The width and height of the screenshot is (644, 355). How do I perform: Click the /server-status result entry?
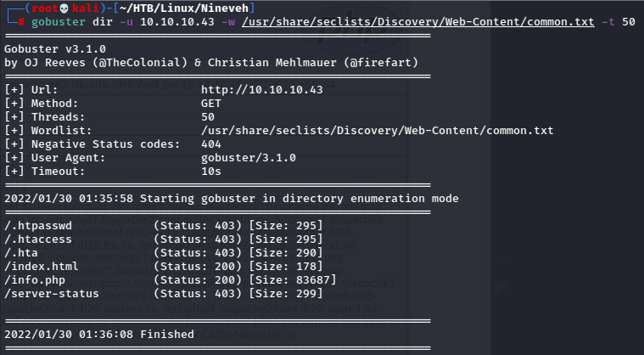pos(50,293)
